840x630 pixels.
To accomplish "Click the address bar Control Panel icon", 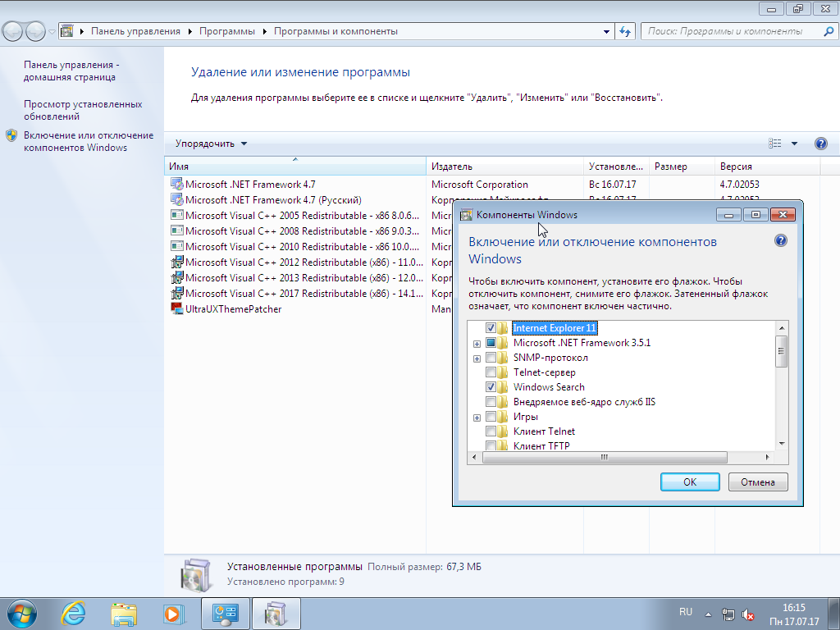I will coord(67,31).
